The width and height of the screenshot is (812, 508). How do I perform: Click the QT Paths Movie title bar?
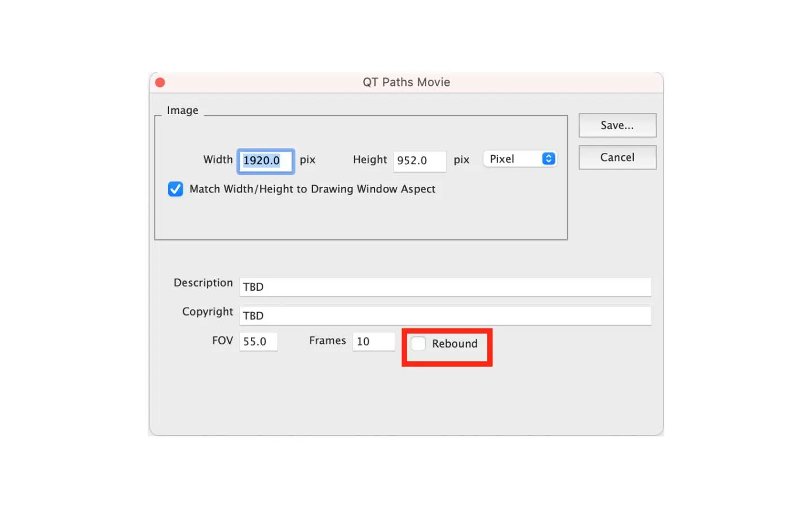coord(406,82)
